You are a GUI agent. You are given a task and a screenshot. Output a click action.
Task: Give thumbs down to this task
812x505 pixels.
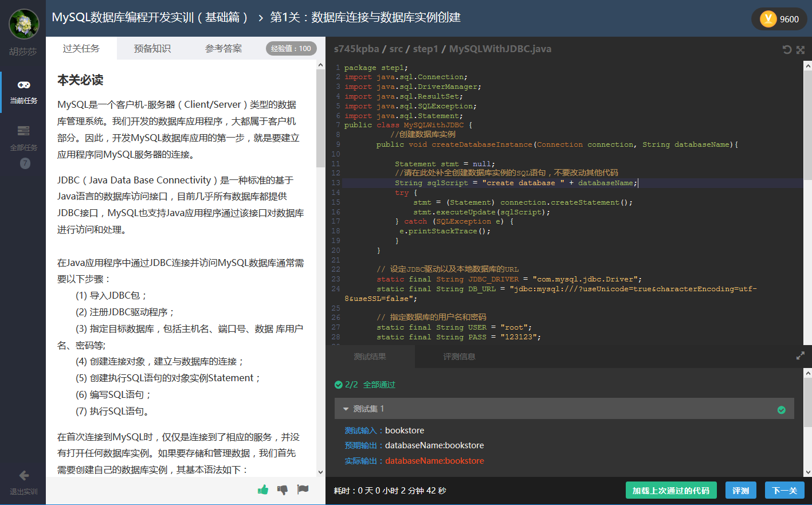point(283,490)
